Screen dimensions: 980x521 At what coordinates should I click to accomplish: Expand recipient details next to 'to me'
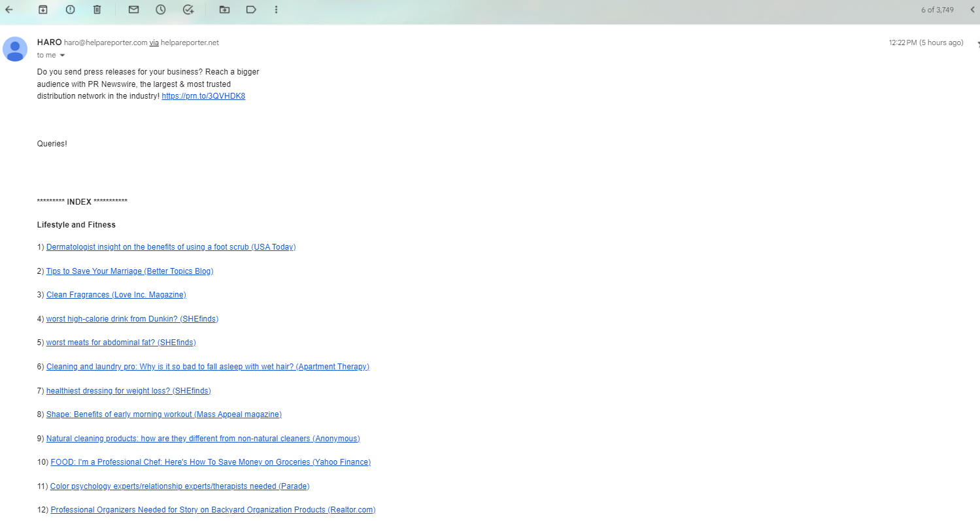click(x=62, y=56)
